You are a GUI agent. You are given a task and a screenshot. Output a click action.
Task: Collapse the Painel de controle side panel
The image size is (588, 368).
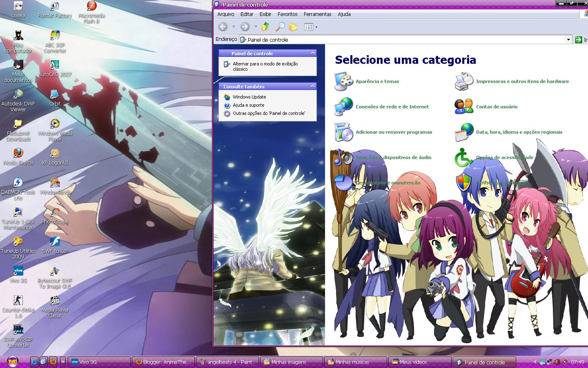point(313,53)
